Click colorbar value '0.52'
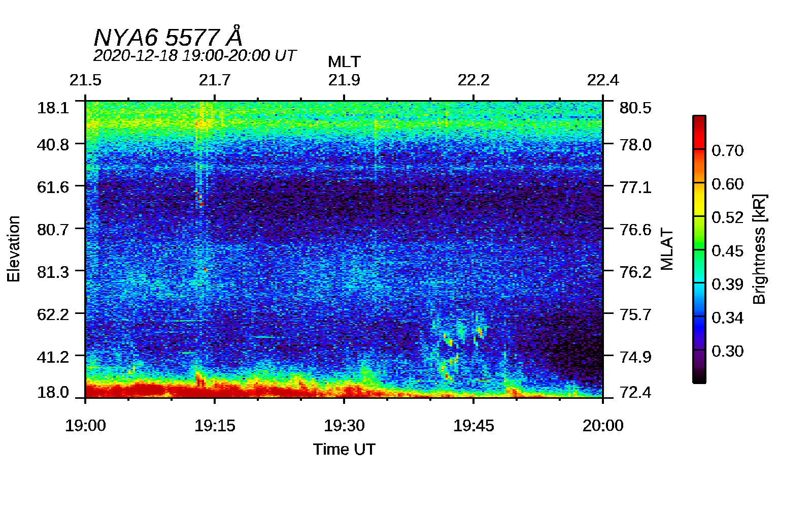This screenshot has width=812, height=508. tap(727, 218)
